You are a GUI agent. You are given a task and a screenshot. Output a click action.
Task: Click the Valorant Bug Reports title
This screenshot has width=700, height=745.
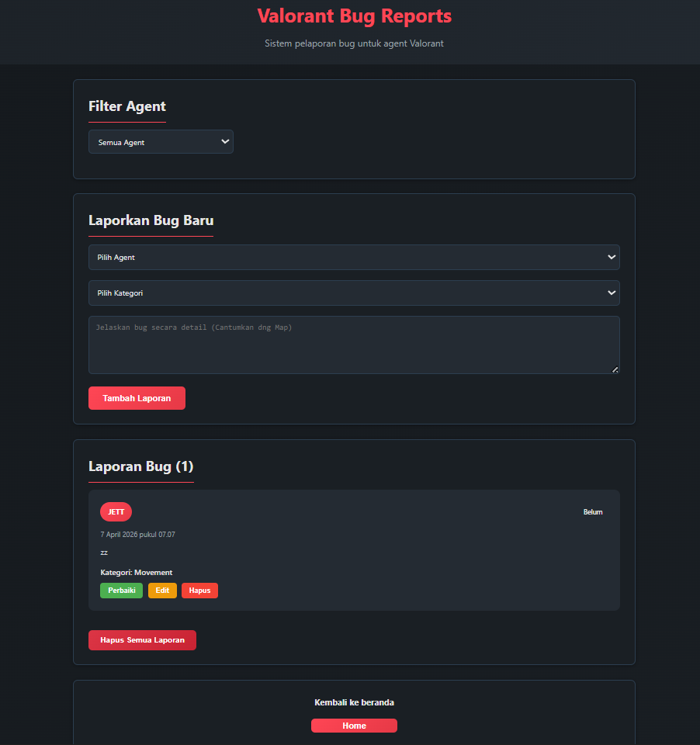pyautogui.click(x=355, y=16)
